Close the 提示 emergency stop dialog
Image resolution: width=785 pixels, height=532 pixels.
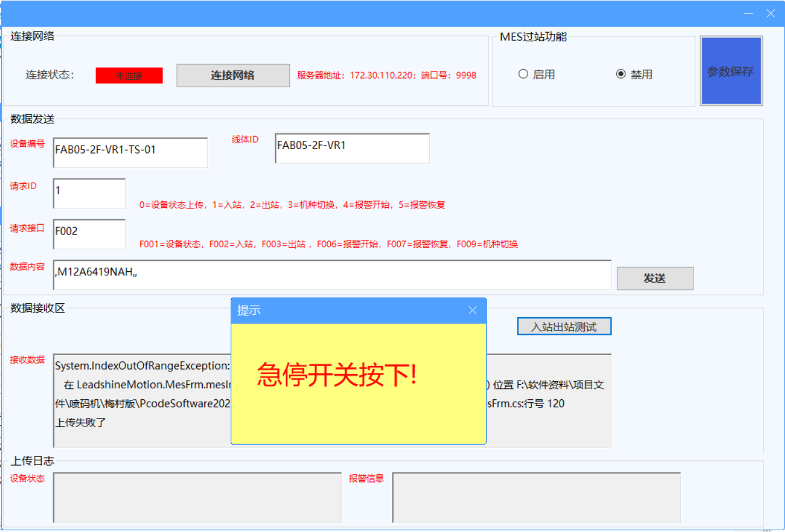click(472, 311)
